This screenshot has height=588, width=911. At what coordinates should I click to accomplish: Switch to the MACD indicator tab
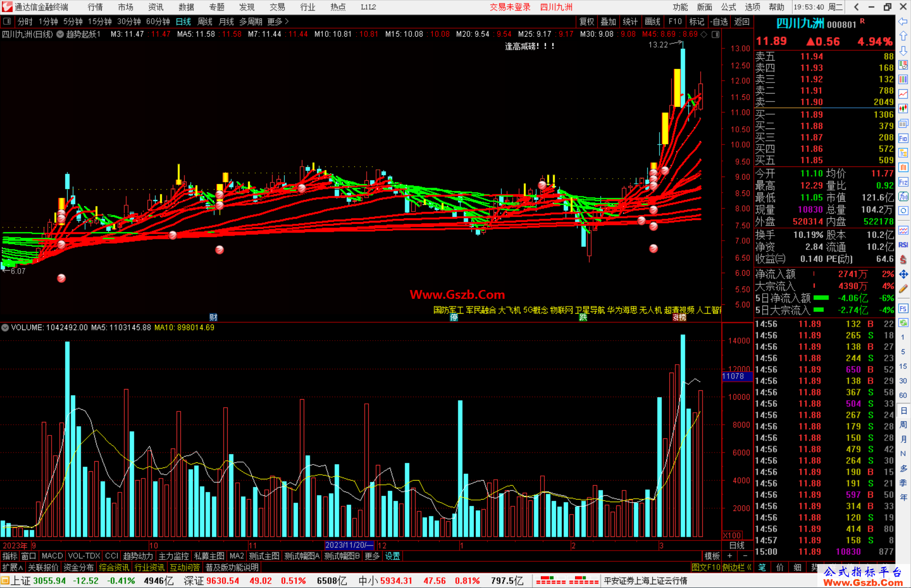pos(52,556)
